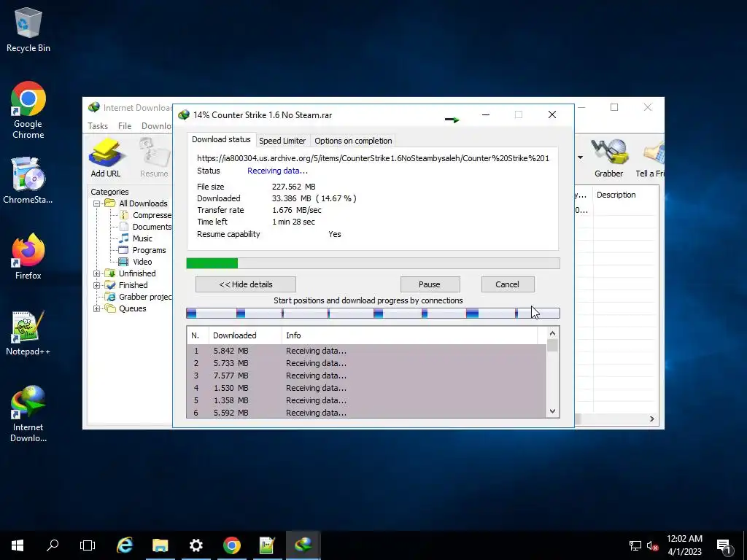Image resolution: width=747 pixels, height=560 pixels.
Task: Open the network tray icon
Action: 635,545
